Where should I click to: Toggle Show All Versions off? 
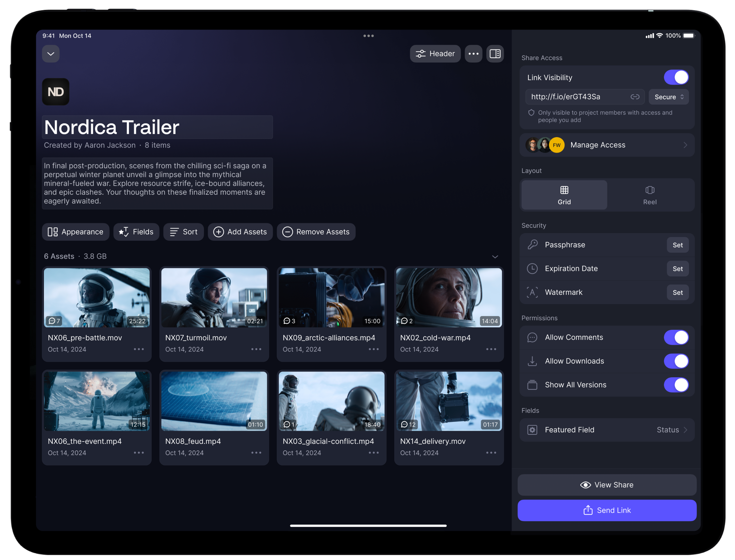[x=676, y=385]
